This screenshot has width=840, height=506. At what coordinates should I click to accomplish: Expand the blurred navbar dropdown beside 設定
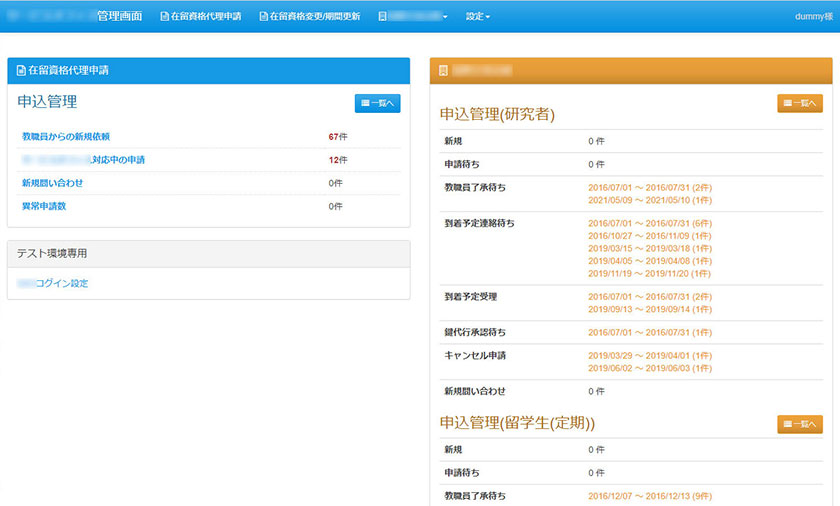(413, 16)
